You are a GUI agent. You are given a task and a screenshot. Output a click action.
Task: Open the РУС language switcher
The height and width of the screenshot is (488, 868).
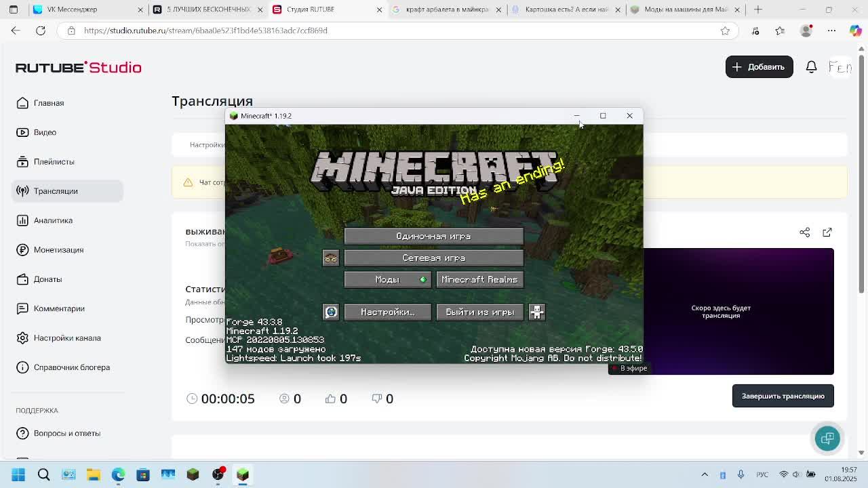pyautogui.click(x=762, y=474)
